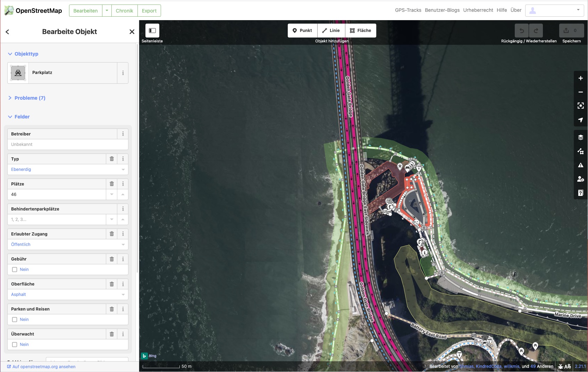The image size is (588, 372).
Task: Delete the Erlaubter Zugang field
Action: 112,234
